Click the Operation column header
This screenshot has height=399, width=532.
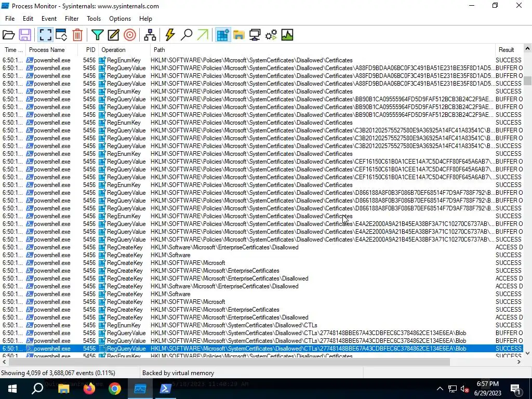124,50
